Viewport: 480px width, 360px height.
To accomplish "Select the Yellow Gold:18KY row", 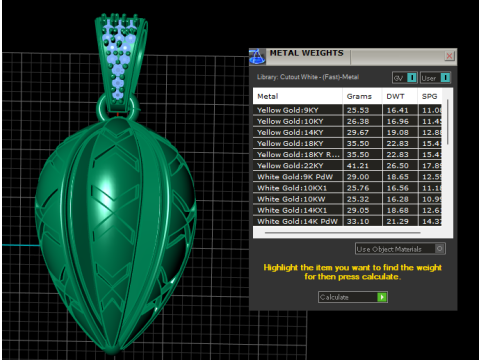I will (x=347, y=143).
